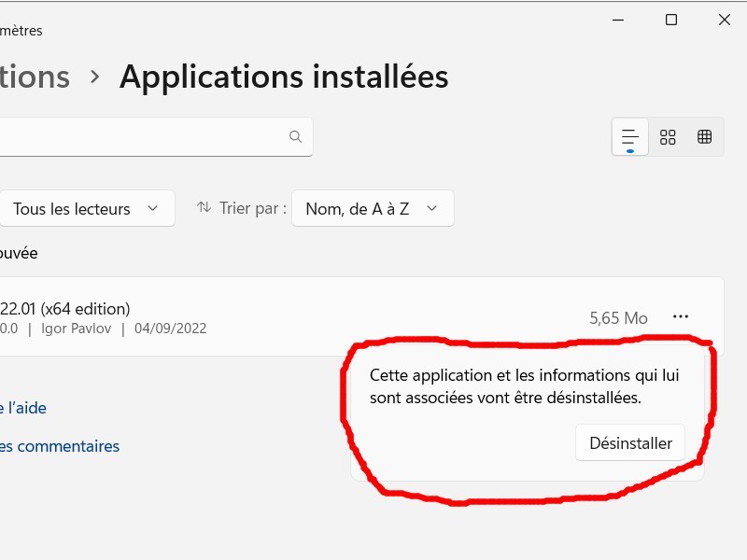Open the Tous les lecteurs dropdown

pyautogui.click(x=86, y=209)
